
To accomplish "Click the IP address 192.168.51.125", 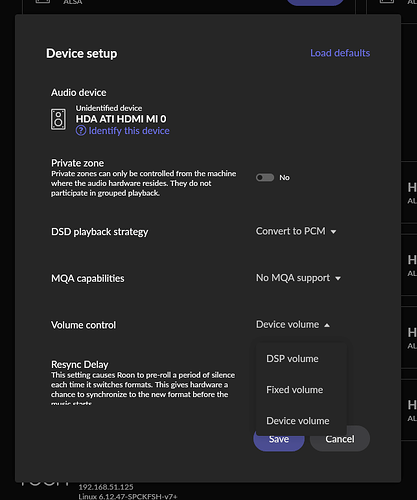I will (x=106, y=487).
